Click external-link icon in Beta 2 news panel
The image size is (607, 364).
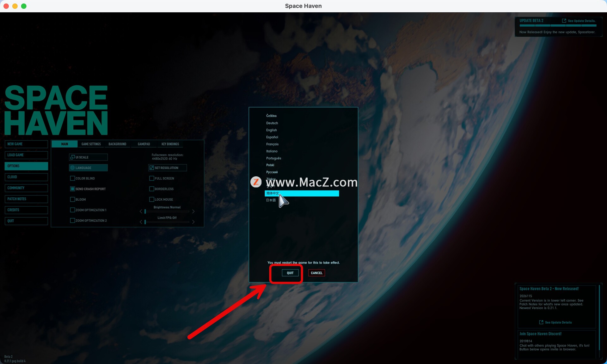(541, 322)
